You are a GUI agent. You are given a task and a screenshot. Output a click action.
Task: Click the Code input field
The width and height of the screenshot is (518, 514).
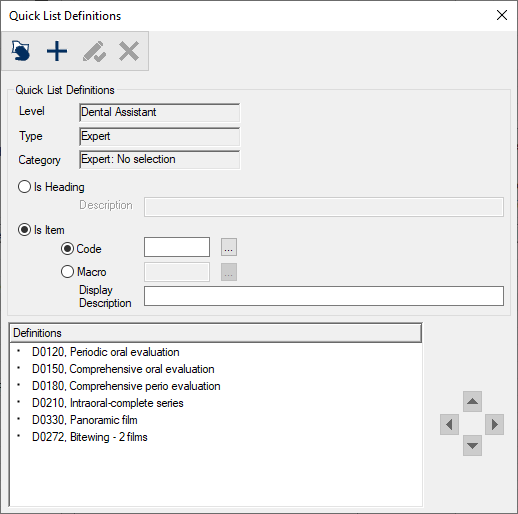point(177,247)
